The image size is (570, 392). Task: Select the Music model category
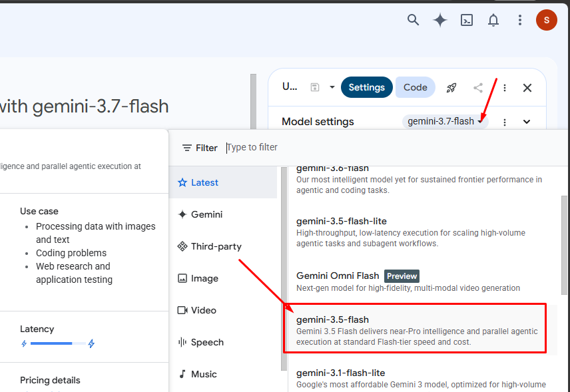tap(223, 374)
